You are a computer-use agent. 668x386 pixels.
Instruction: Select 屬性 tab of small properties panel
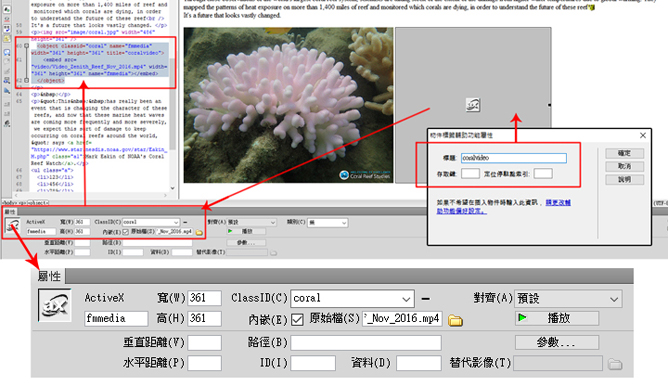(10, 212)
